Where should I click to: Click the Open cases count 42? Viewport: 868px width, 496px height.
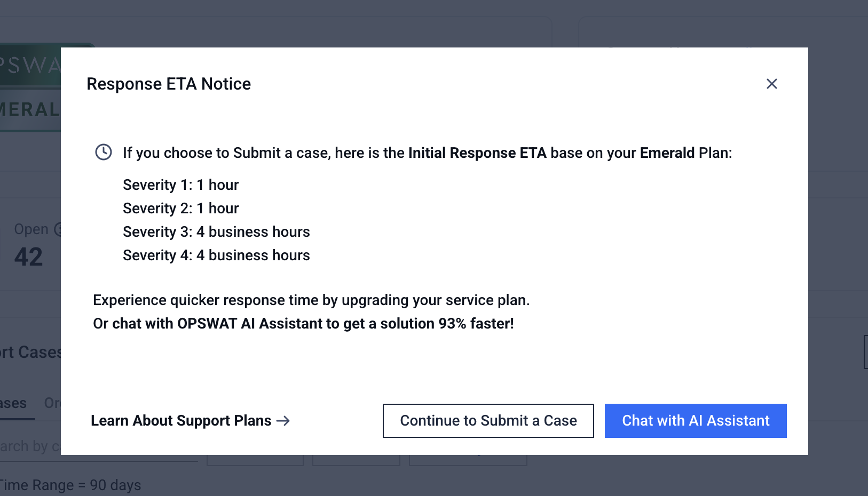pos(29,257)
